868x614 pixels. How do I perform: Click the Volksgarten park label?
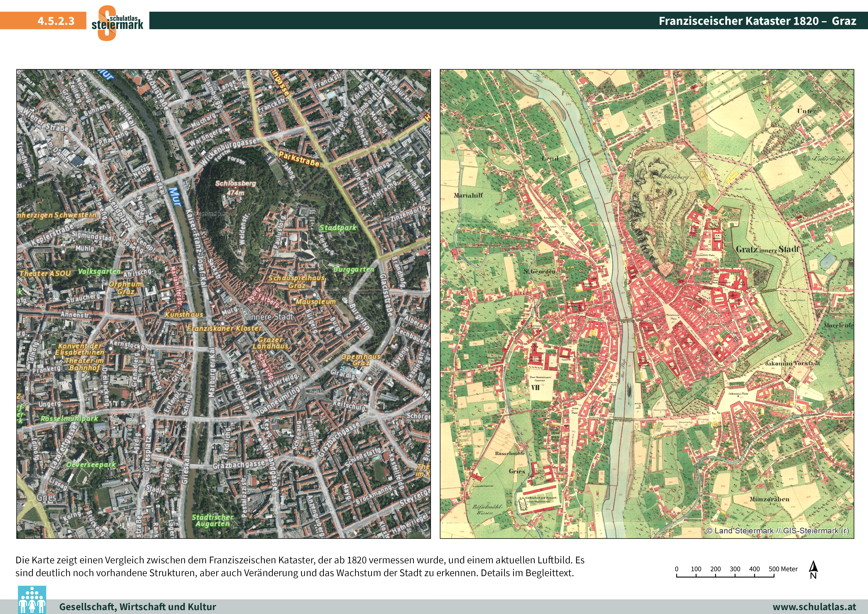[x=99, y=271]
